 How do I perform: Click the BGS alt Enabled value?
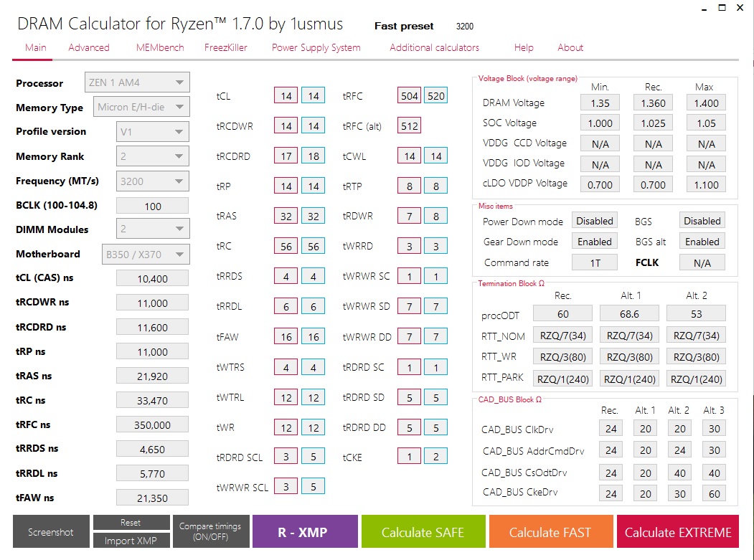click(702, 242)
